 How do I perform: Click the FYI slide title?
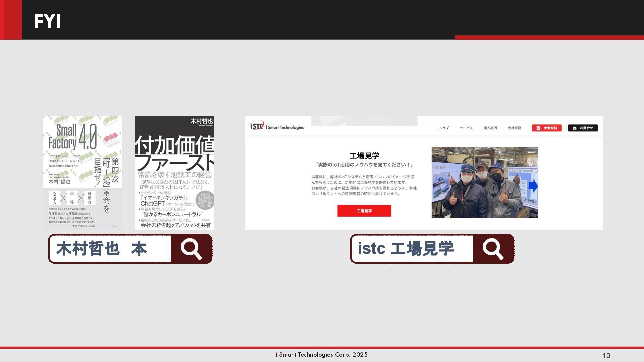(47, 22)
